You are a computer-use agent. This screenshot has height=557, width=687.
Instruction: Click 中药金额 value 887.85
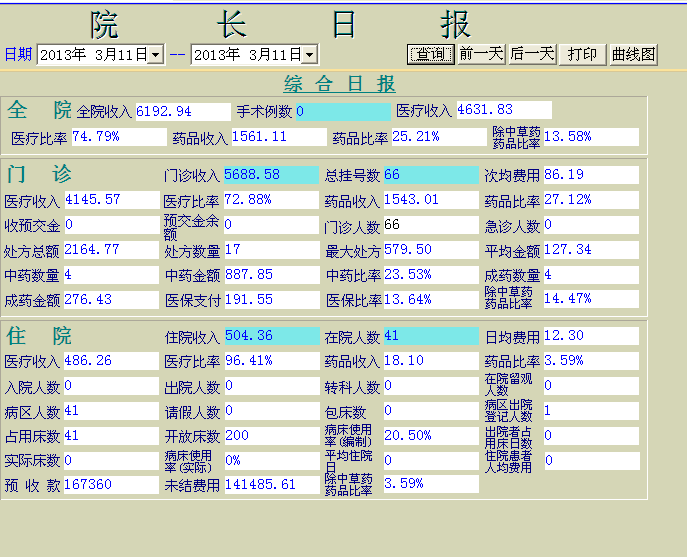[x=272, y=275]
